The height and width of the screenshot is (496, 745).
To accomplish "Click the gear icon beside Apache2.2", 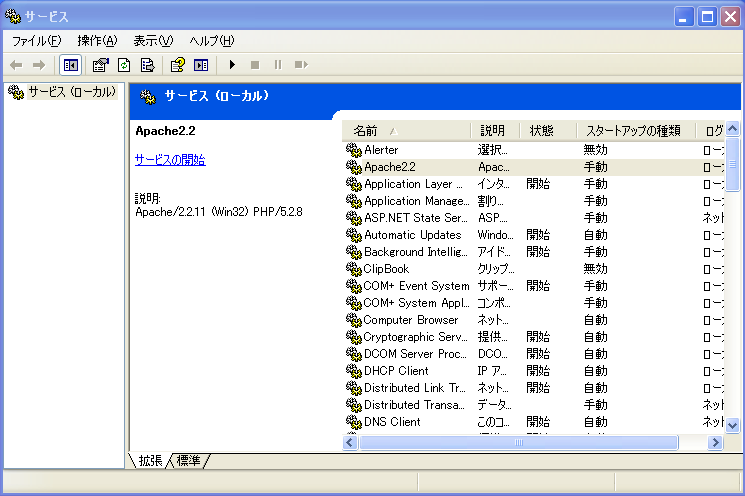I will (x=353, y=167).
